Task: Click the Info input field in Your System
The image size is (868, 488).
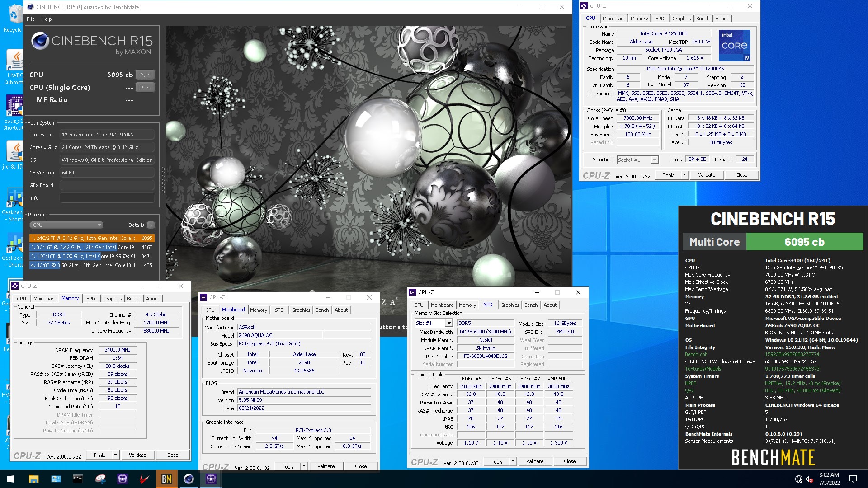Action: tap(107, 198)
